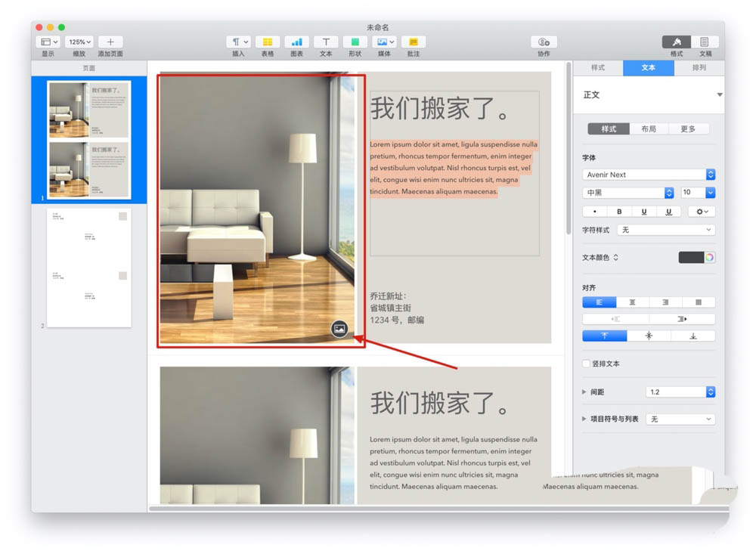Open view options with 显示

[x=48, y=42]
